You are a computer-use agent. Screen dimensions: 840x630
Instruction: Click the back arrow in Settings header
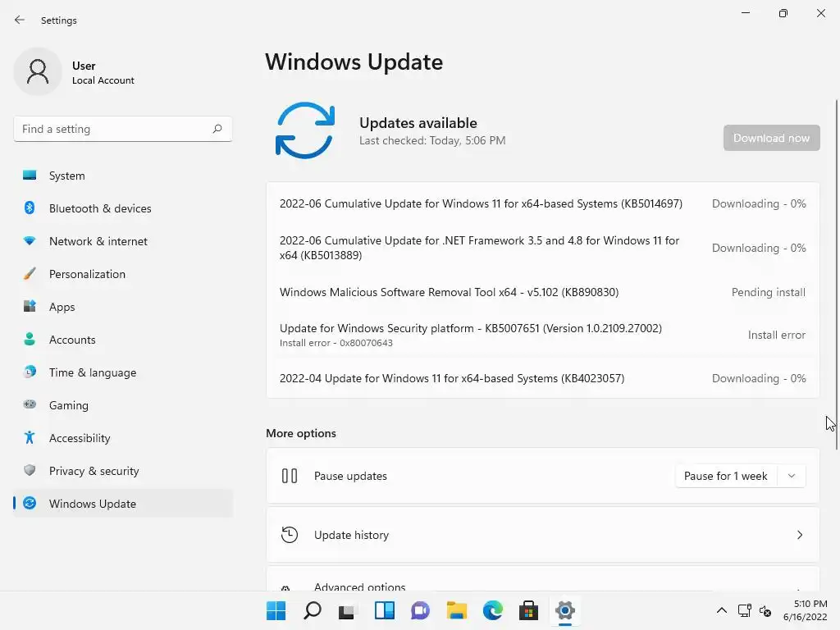pyautogui.click(x=20, y=20)
